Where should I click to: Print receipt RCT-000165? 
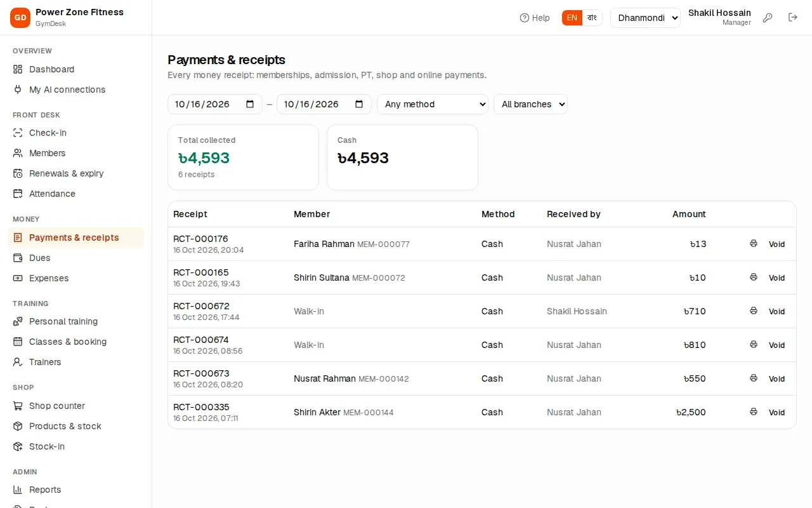pos(754,277)
